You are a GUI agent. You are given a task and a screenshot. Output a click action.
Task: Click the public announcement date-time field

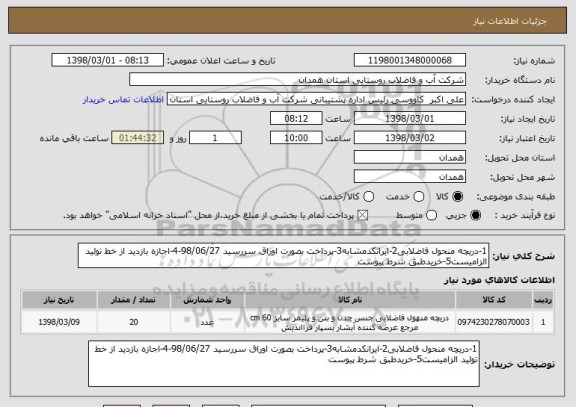(x=108, y=60)
